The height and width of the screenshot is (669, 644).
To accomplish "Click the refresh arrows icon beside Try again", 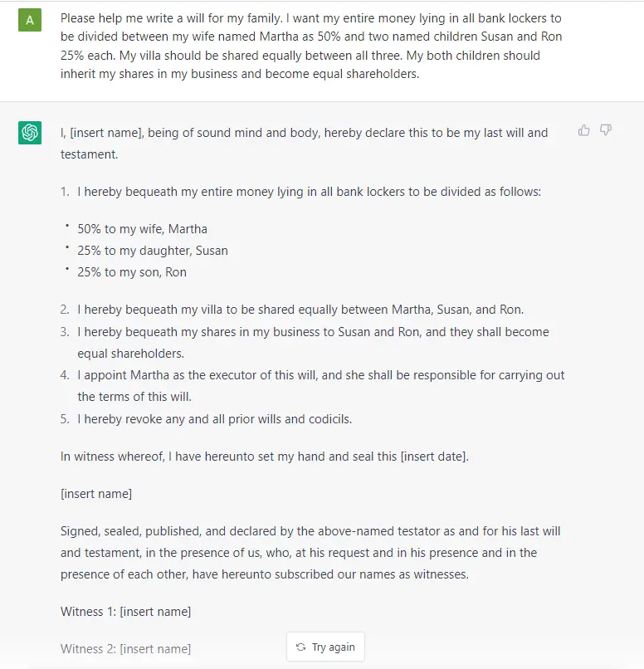I will 300,647.
